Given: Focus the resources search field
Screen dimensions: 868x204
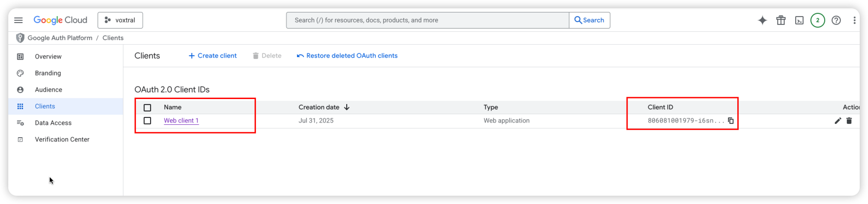Looking at the screenshot, I should coord(427,20).
